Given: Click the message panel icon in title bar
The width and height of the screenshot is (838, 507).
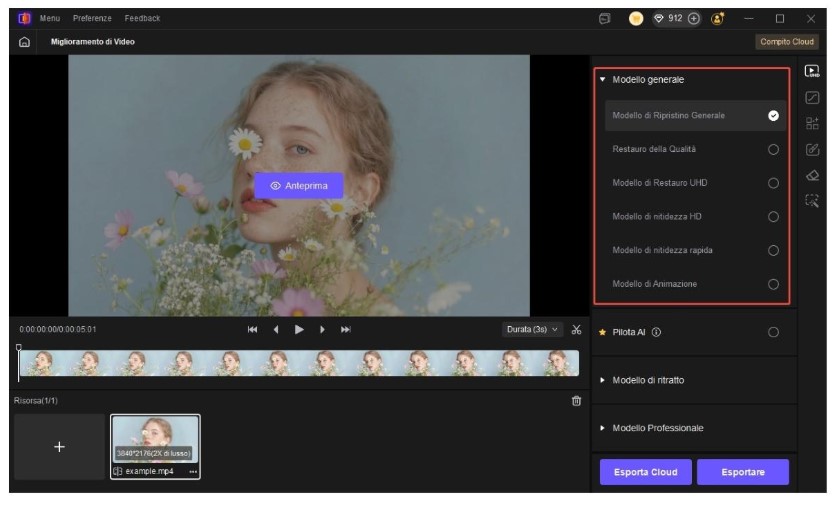Looking at the screenshot, I should pos(604,19).
